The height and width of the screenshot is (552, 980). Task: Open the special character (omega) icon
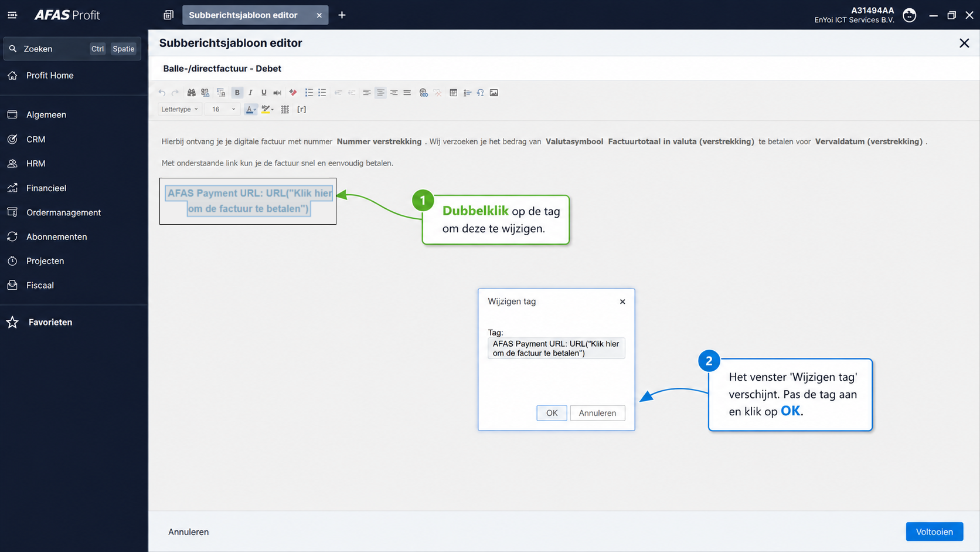tap(481, 93)
